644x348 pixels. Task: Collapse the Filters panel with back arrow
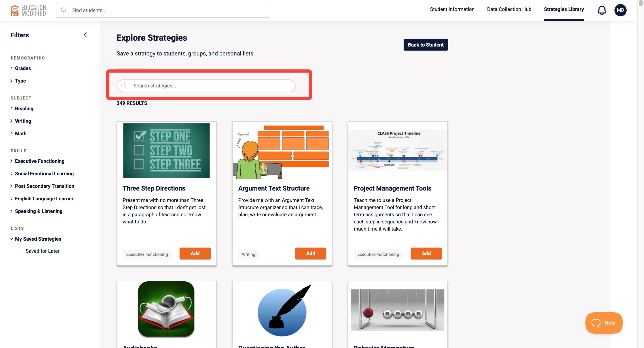tap(85, 35)
